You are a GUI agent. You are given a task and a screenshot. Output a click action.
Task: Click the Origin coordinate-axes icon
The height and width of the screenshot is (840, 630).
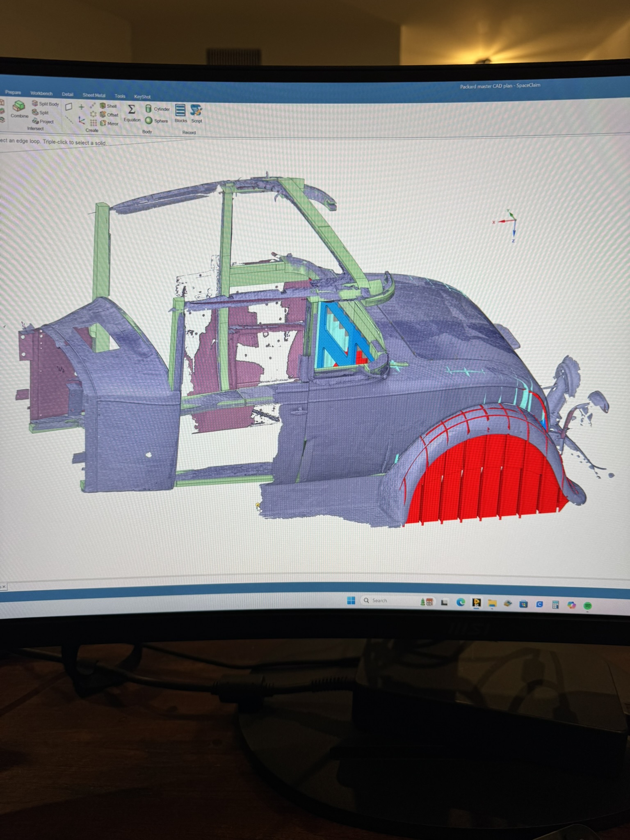[x=82, y=120]
